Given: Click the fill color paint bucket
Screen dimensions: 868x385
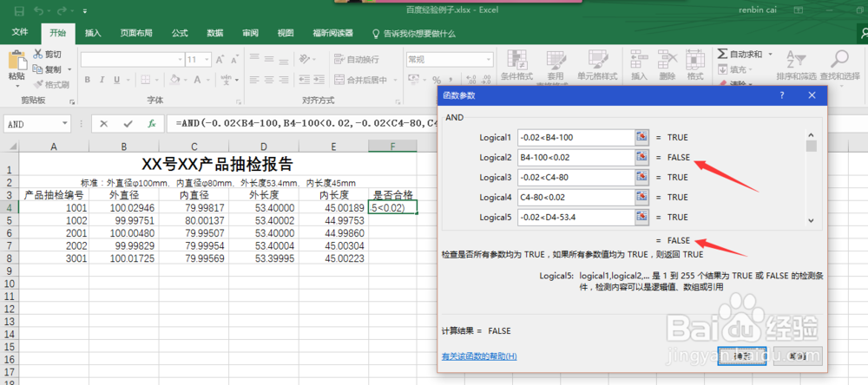Looking at the screenshot, I should (174, 80).
